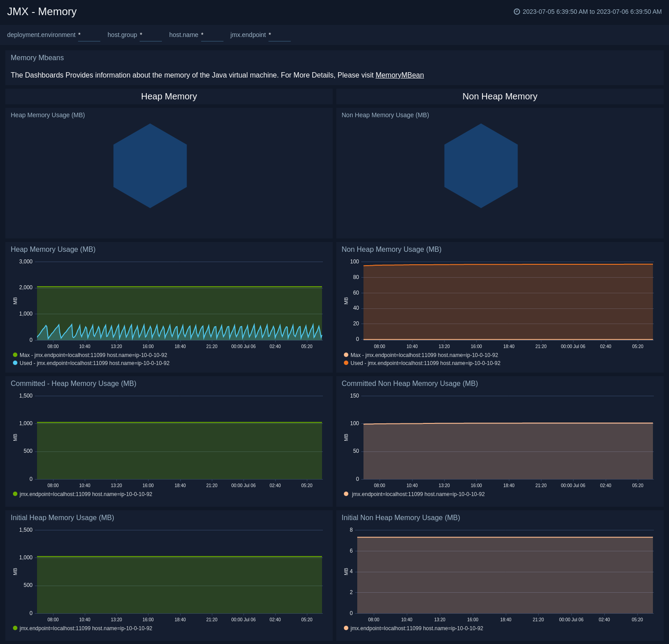Click Initial Heap Memory Usage (MB) title
This screenshot has width=669, height=644.
point(62,518)
